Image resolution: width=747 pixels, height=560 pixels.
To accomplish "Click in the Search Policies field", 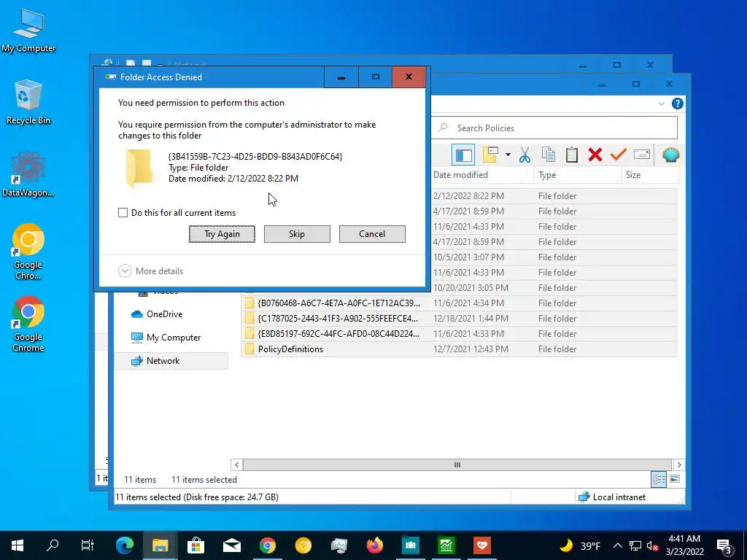I will click(554, 128).
